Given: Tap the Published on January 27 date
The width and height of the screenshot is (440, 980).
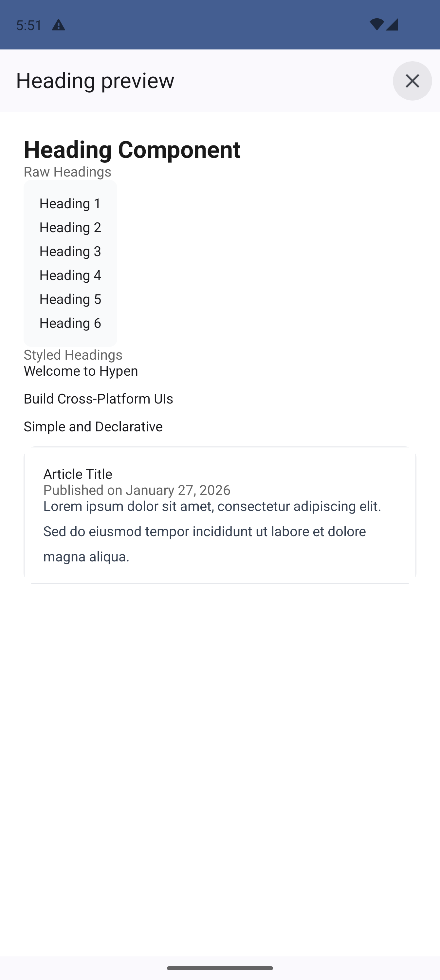Looking at the screenshot, I should [x=137, y=490].
